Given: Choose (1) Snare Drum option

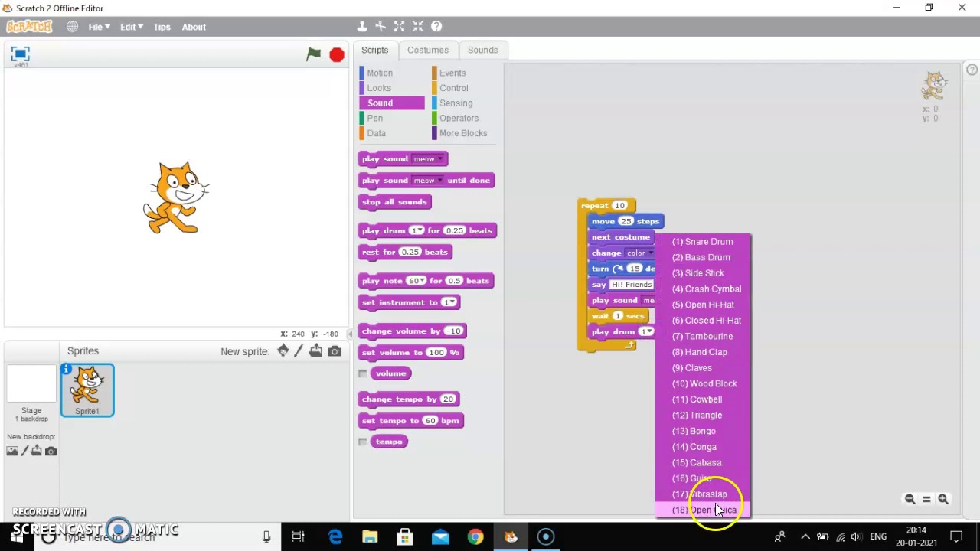Looking at the screenshot, I should point(704,242).
